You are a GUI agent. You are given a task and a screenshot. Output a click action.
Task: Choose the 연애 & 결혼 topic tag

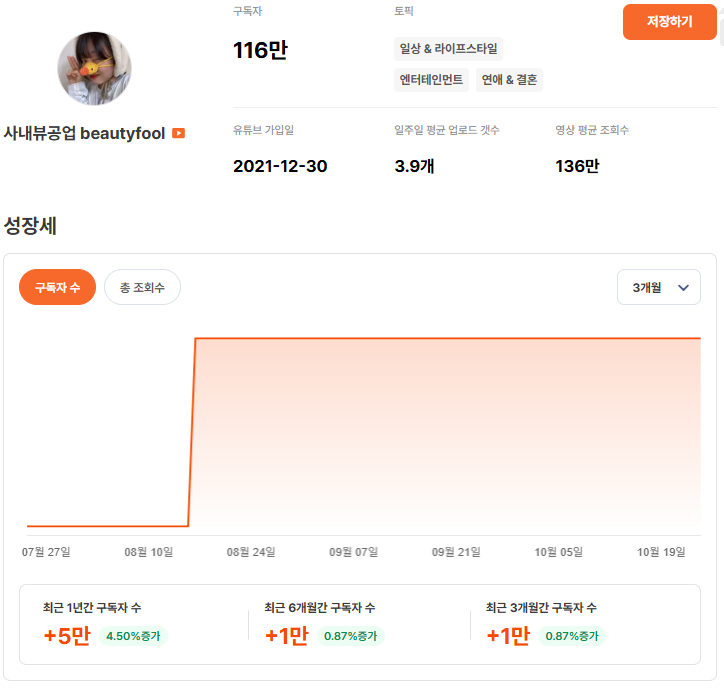tap(509, 80)
